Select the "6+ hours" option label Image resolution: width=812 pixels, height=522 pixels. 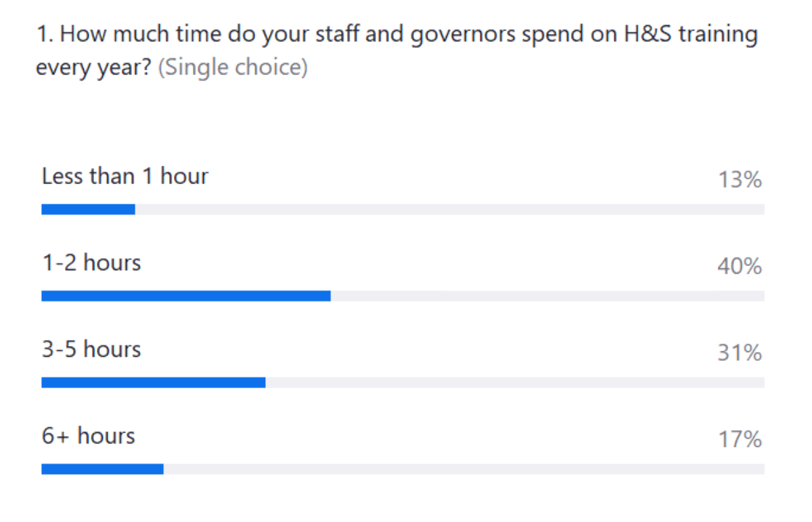(89, 436)
